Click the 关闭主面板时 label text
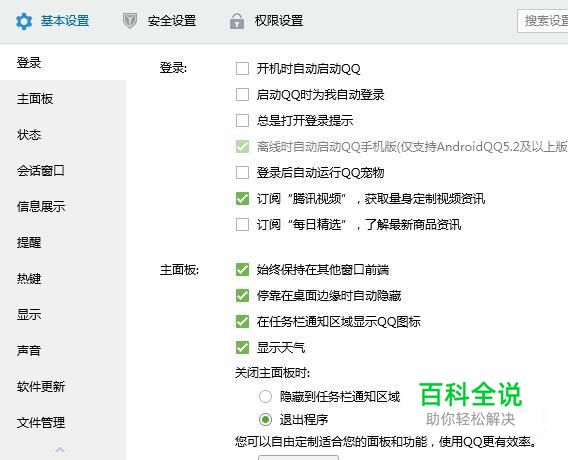 (x=272, y=373)
